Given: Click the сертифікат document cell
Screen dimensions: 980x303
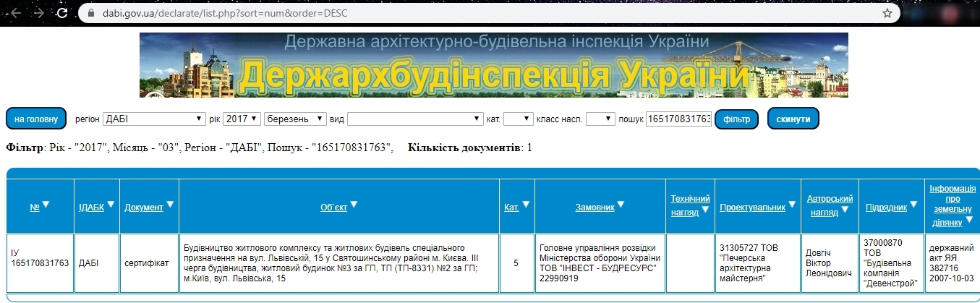Looking at the screenshot, I should tap(148, 263).
